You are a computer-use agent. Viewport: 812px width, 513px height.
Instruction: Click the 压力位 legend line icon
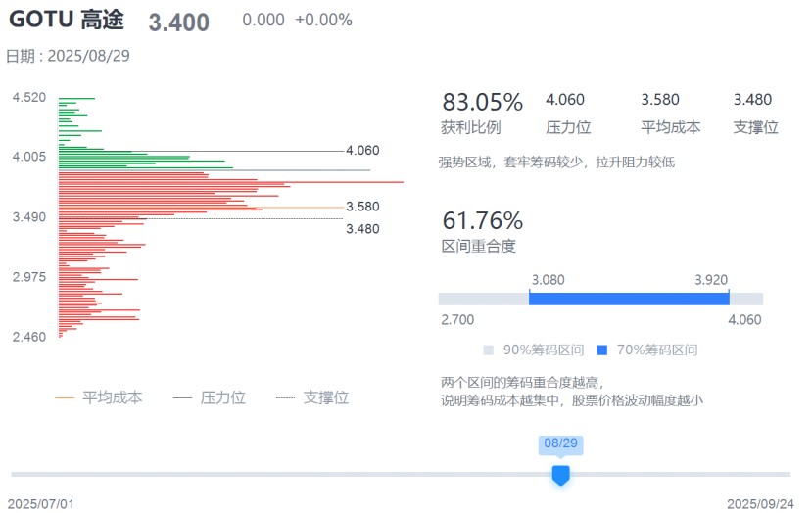[181, 398]
